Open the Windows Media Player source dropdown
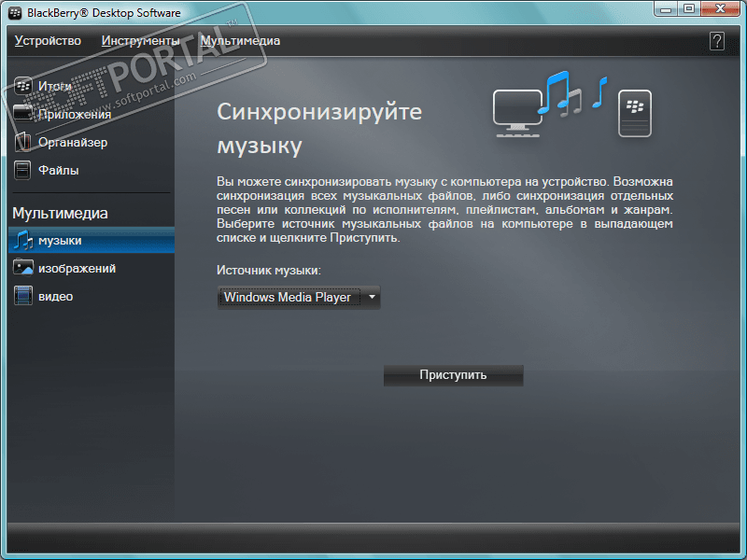This screenshot has height=560, width=747. pos(298,297)
